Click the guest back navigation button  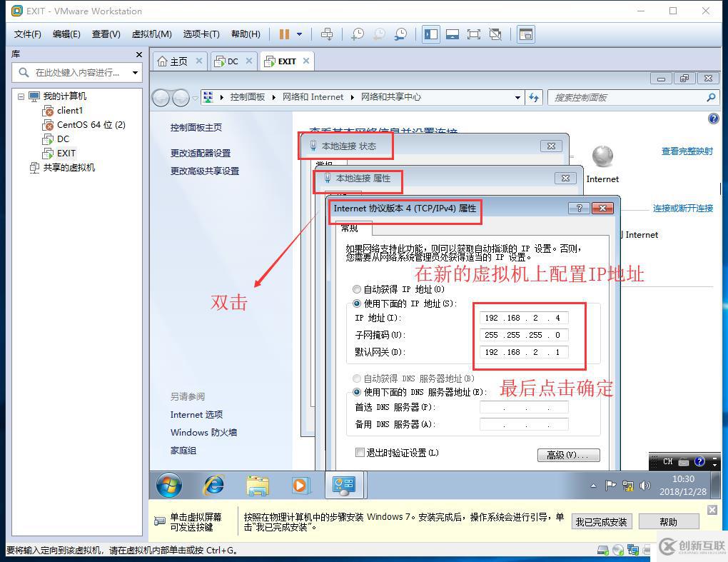pos(161,98)
